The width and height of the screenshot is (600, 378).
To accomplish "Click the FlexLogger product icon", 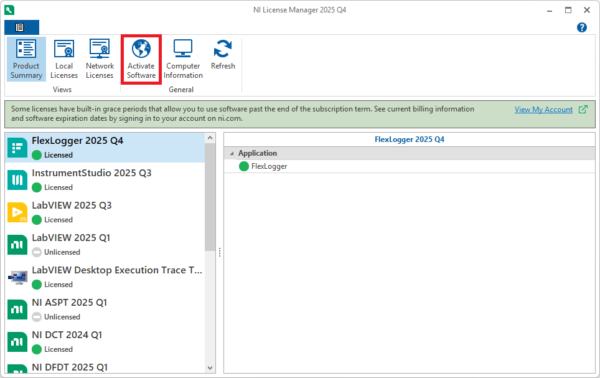I will (17, 148).
